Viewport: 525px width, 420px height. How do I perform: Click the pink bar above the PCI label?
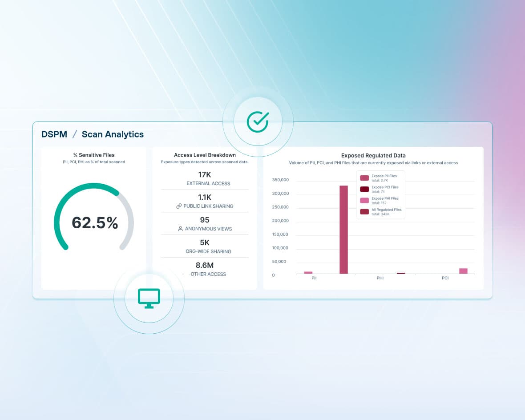point(463,271)
